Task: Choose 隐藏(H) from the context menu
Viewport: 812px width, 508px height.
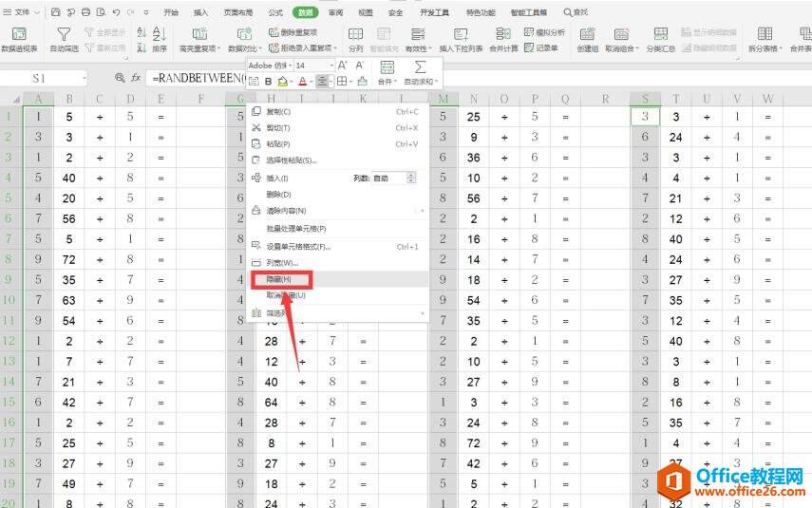Action: click(x=338, y=279)
